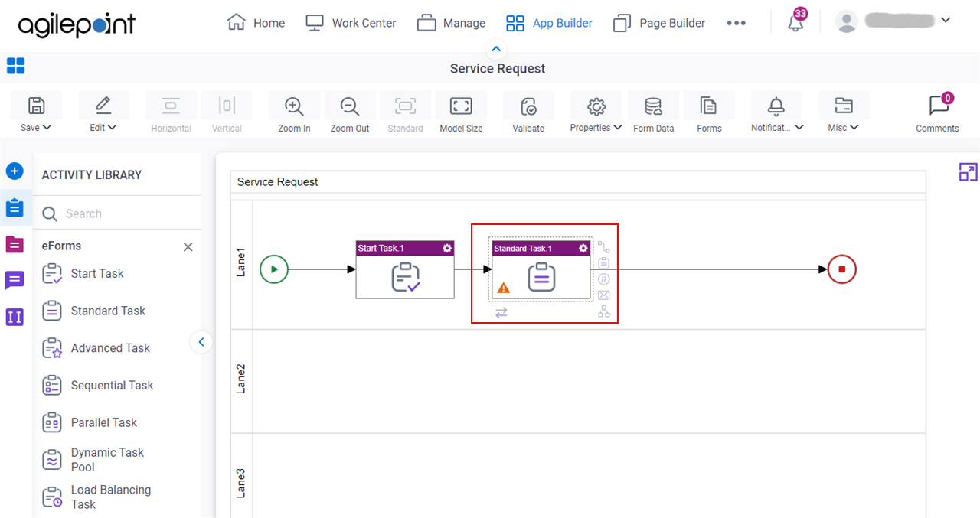Viewport: 980px width, 518px height.
Task: Expand the canvas to full screen
Action: (x=969, y=172)
